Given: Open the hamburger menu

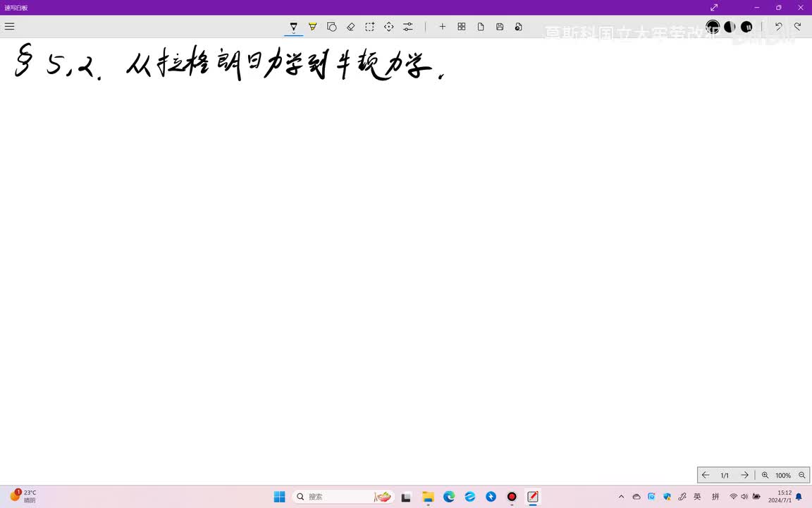Looking at the screenshot, I should (x=9, y=26).
